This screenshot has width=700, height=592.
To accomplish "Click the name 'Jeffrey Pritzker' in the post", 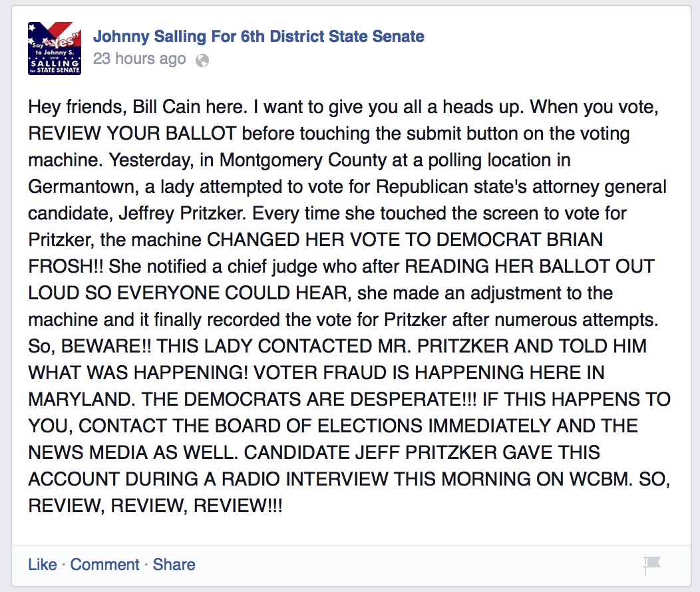I will pos(182,214).
